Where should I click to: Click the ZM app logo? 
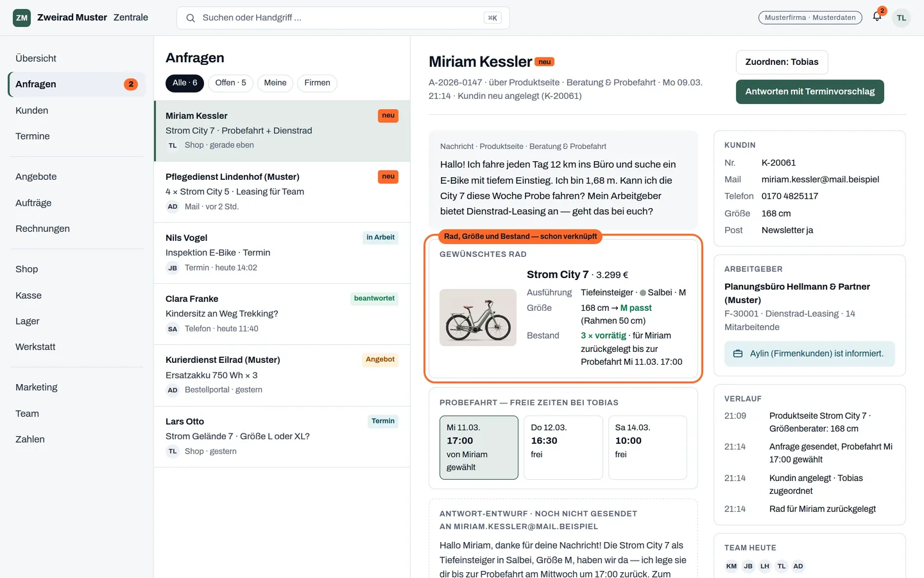point(22,18)
